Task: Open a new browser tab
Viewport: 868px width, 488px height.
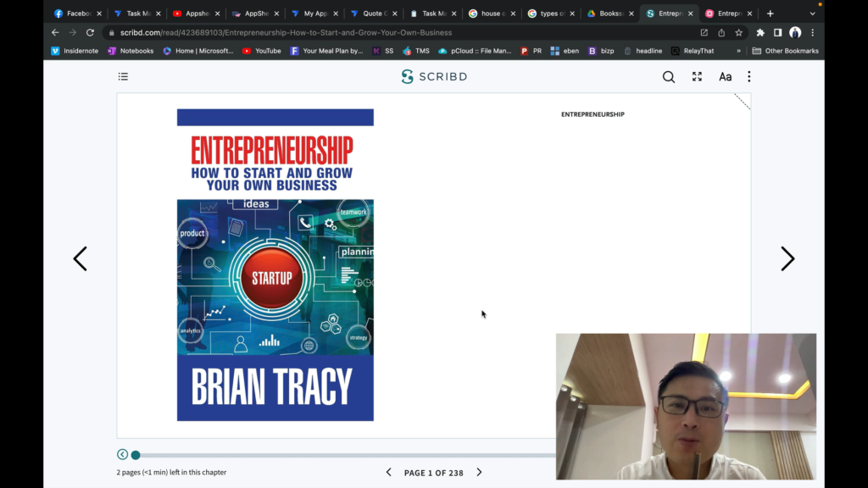Action: click(770, 14)
